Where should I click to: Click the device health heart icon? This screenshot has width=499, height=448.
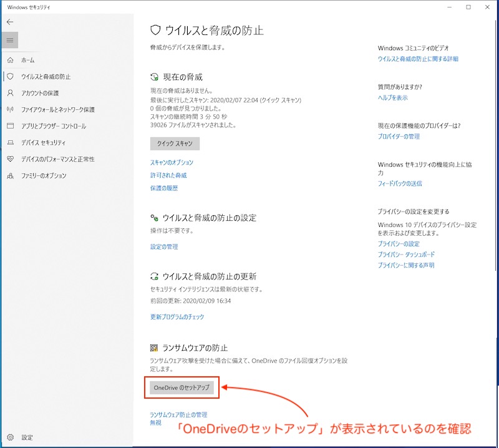(x=11, y=159)
